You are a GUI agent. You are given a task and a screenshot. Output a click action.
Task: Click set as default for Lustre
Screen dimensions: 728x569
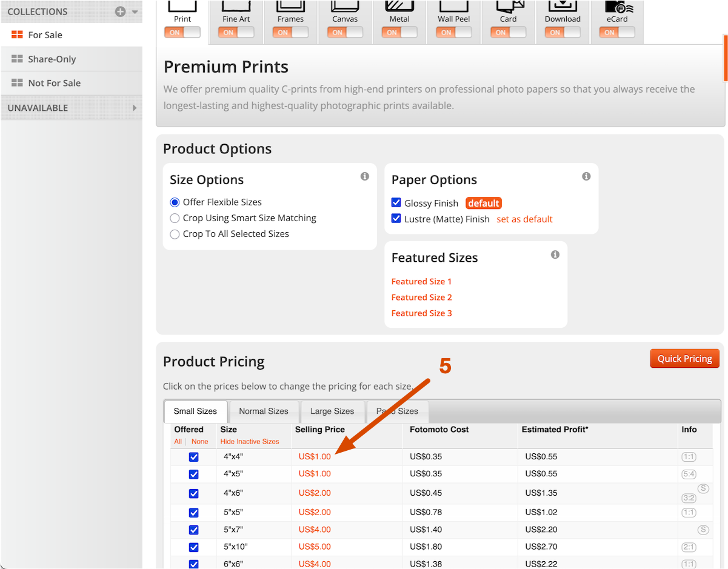point(524,219)
